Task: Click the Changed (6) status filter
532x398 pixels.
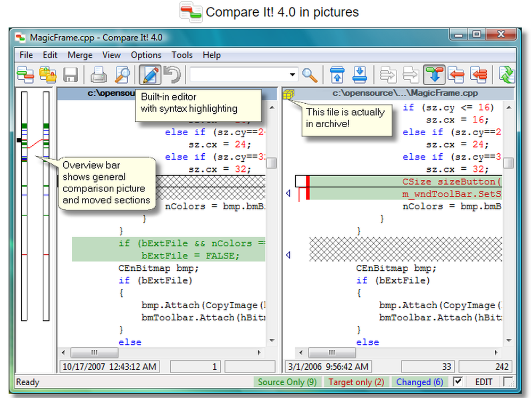Action: click(x=419, y=382)
